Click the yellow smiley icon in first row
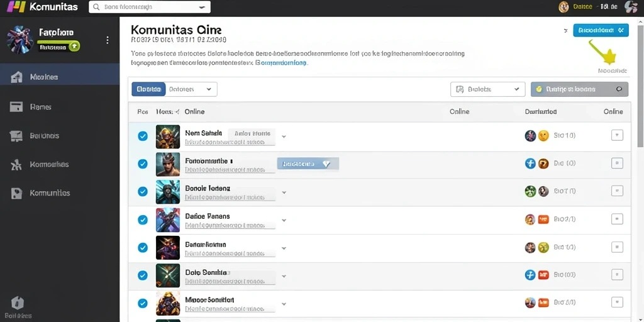 coord(543,136)
